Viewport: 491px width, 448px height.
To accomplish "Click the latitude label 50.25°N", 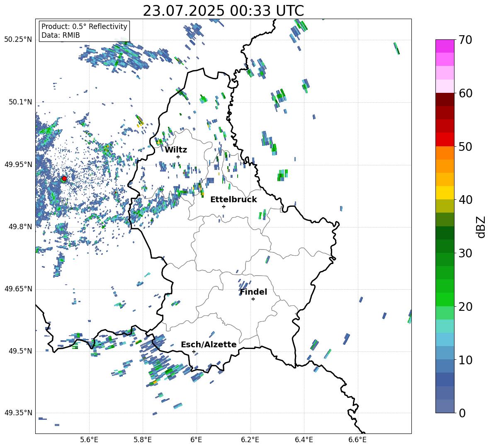I will [x=18, y=40].
